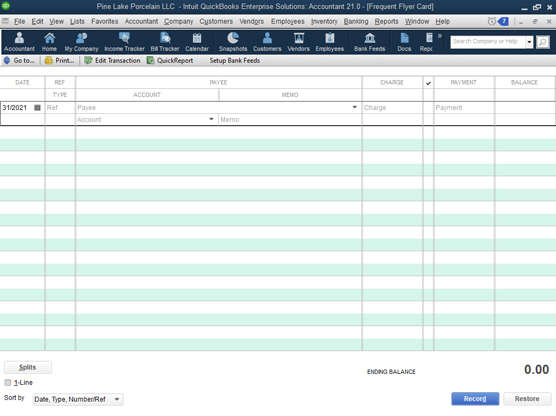Click the cleared checkmark column header
556x416 pixels.
[428, 83]
